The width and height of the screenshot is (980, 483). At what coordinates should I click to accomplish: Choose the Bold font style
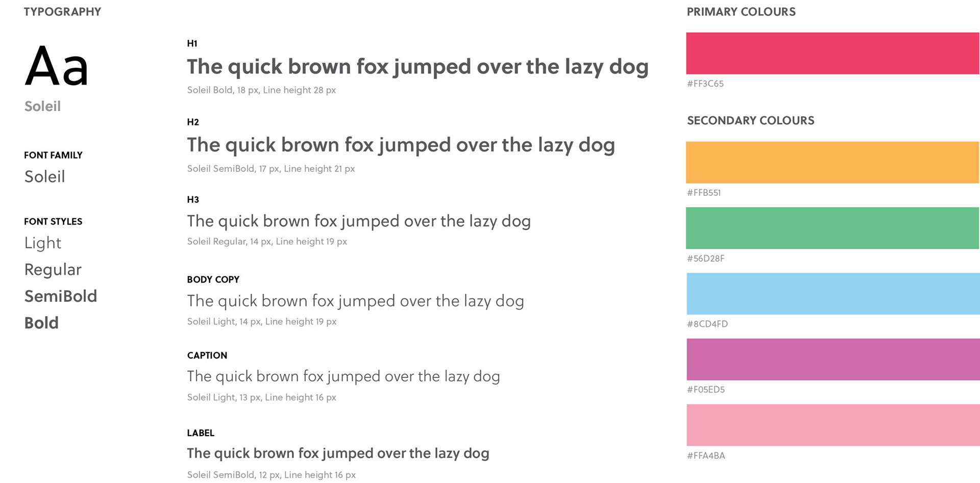click(x=41, y=323)
